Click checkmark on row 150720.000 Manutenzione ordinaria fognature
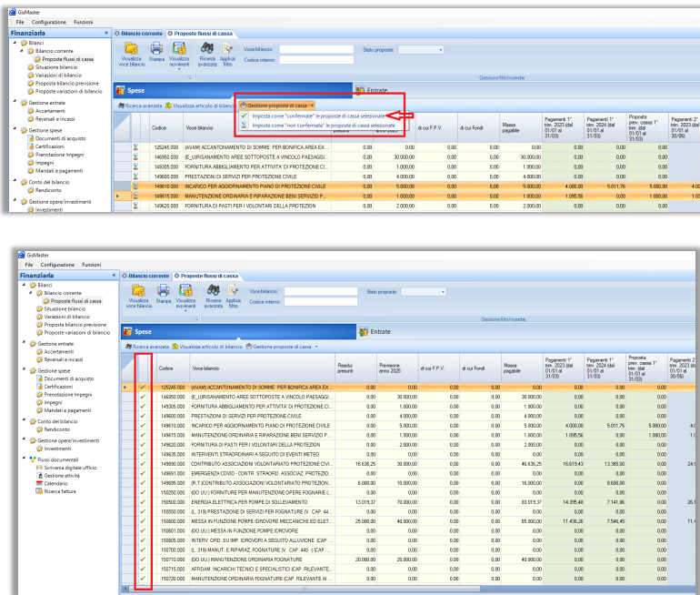 [x=142, y=579]
